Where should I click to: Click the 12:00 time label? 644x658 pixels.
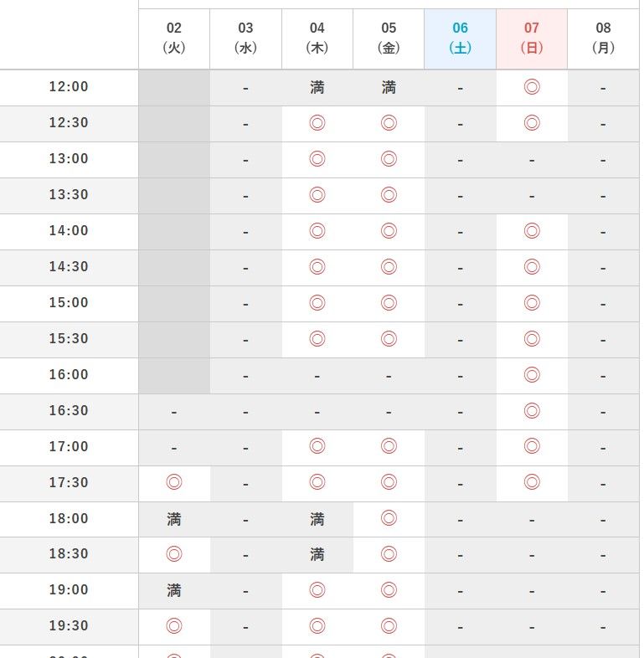pos(69,86)
